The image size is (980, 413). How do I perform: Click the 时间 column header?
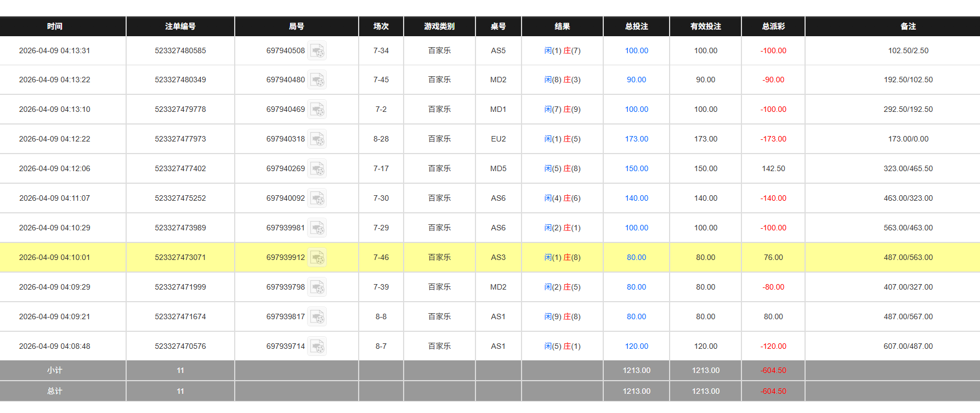pos(55,26)
